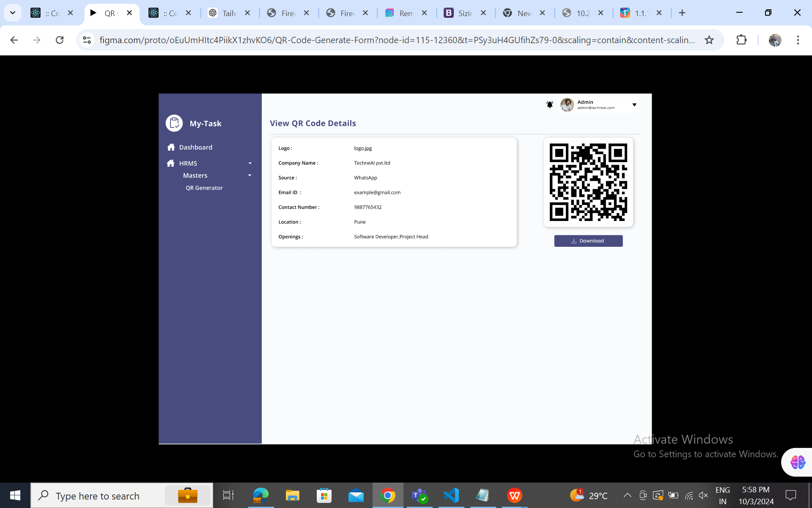Screen dimensions: 812x508
Task: Download the QR code
Action: point(588,241)
